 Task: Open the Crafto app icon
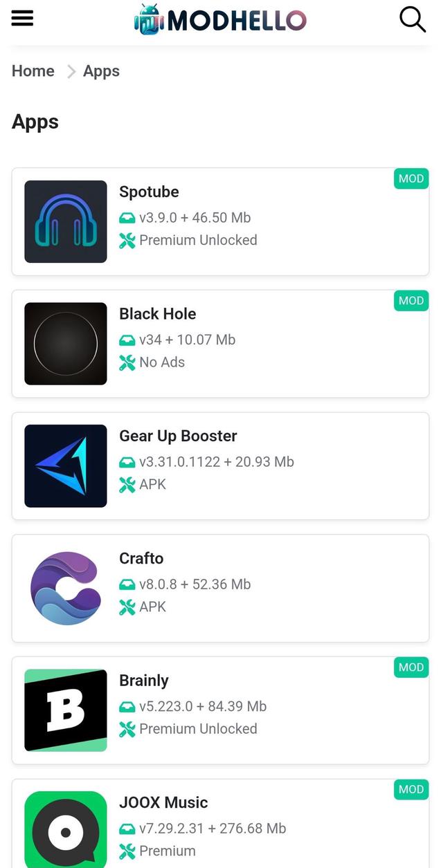pos(65,588)
